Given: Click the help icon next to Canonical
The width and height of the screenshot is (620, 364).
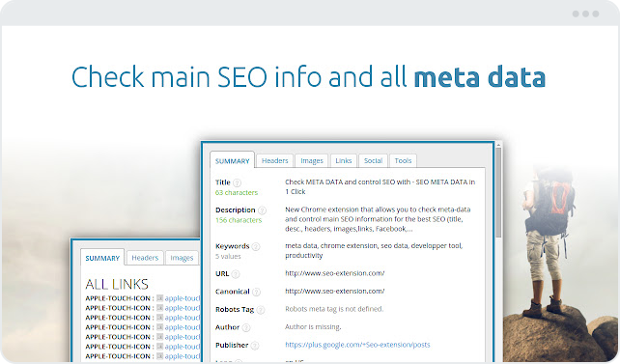Looking at the screenshot, I should pos(256,293).
